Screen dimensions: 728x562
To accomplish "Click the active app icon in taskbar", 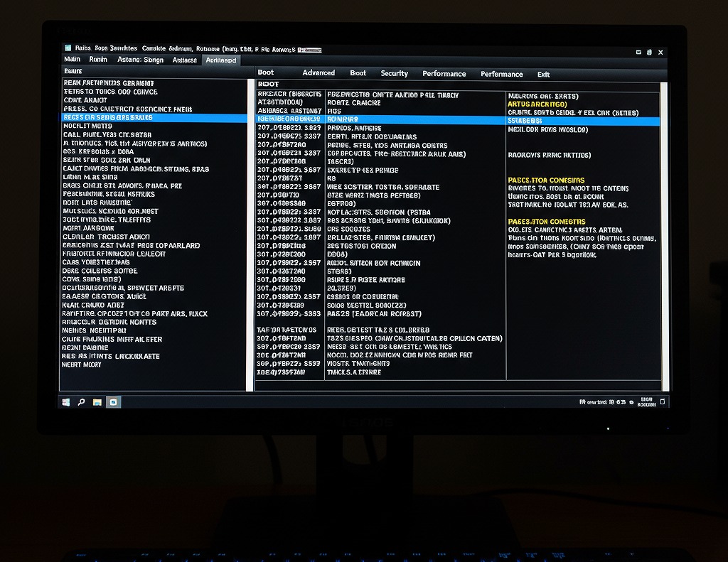I will (113, 402).
